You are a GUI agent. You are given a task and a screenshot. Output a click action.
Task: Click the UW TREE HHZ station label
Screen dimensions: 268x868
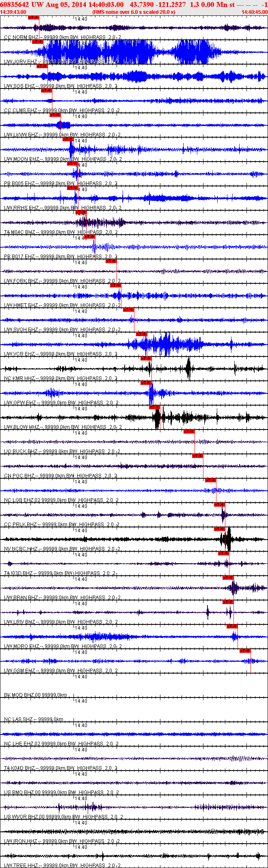point(21,866)
